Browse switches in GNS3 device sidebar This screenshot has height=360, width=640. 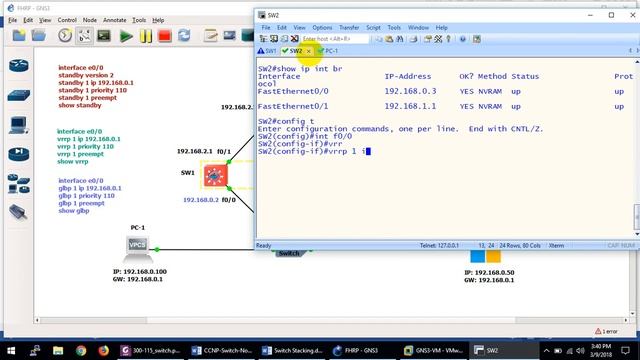coord(19,96)
